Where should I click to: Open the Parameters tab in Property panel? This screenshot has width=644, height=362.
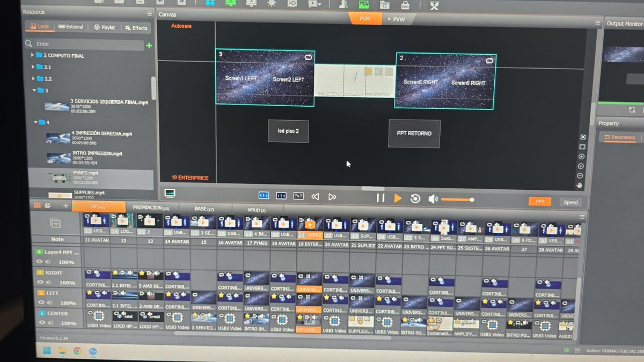(x=620, y=137)
